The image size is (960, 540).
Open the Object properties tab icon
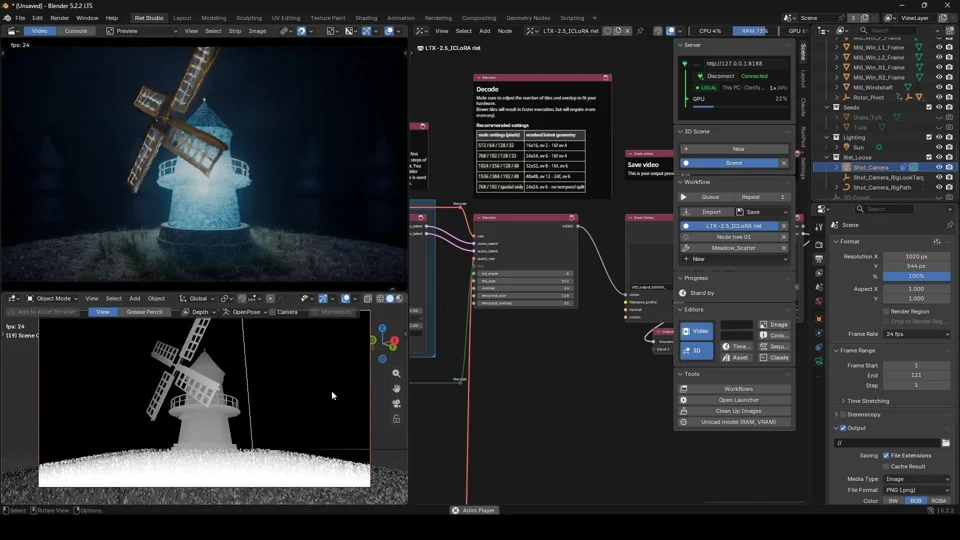pos(819,318)
